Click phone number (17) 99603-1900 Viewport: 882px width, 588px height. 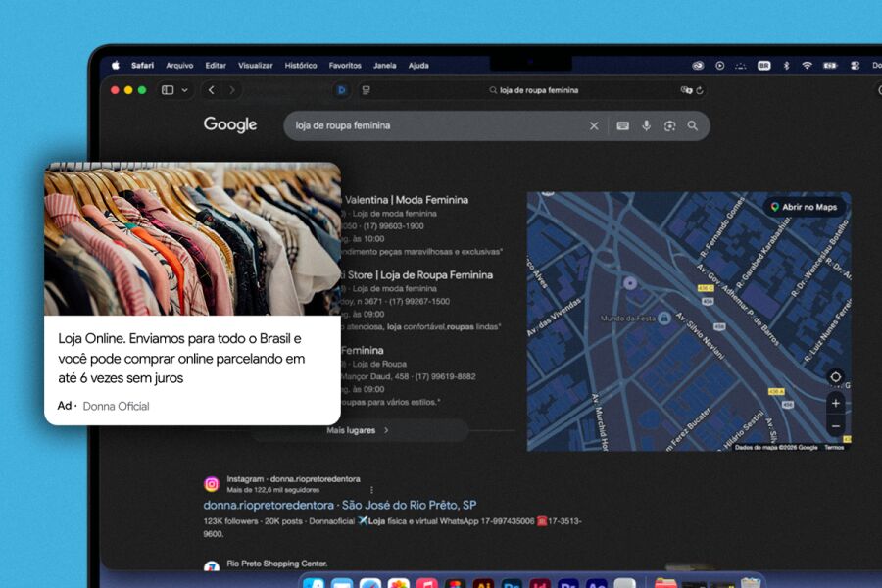[x=394, y=226]
